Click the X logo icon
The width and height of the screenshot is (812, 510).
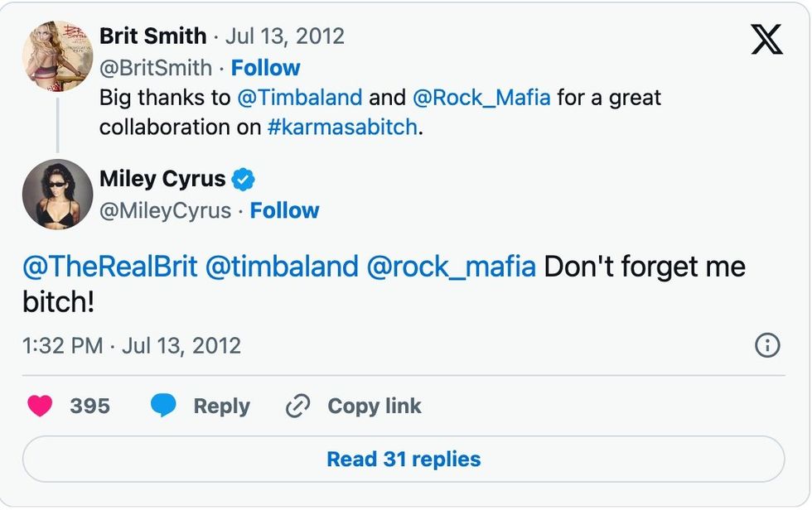(767, 38)
